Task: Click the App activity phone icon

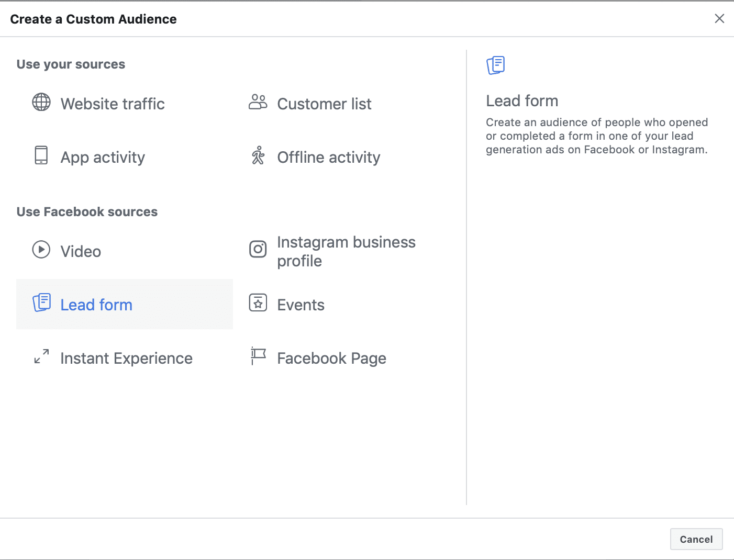Action: 41,155
